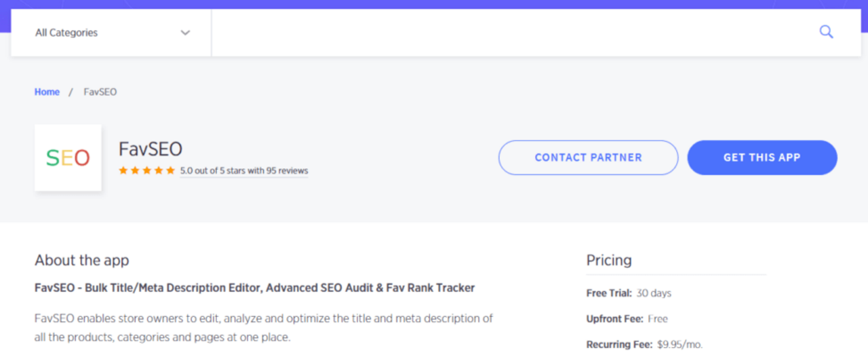868x357 pixels.
Task: Click the first orange rating star
Action: (123, 171)
